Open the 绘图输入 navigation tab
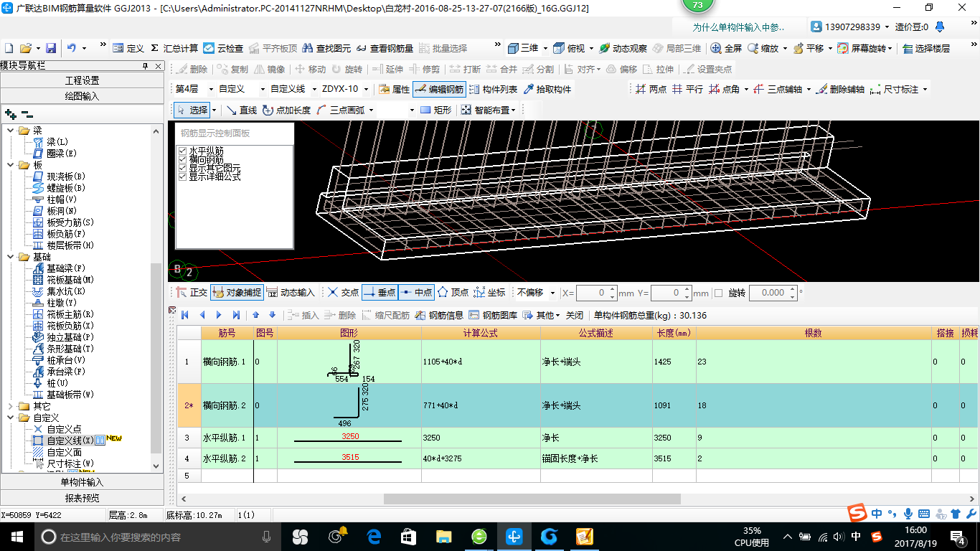Viewport: 980px width, 551px height. click(83, 95)
